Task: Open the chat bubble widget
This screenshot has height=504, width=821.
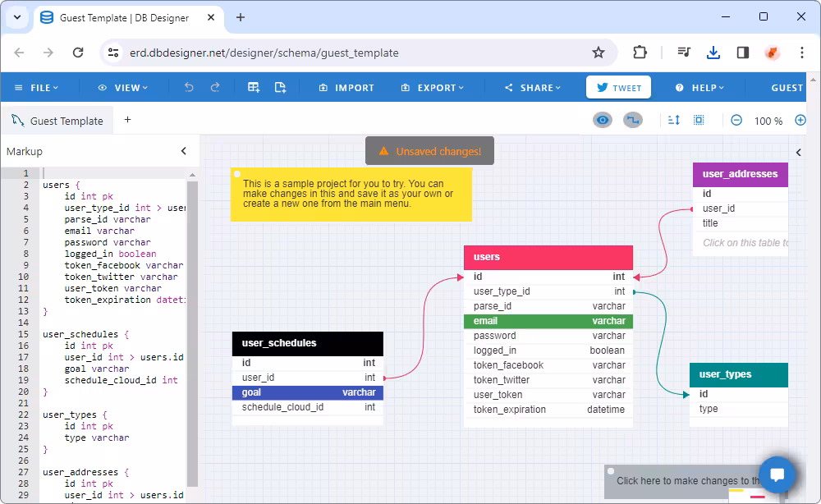Action: [x=777, y=474]
